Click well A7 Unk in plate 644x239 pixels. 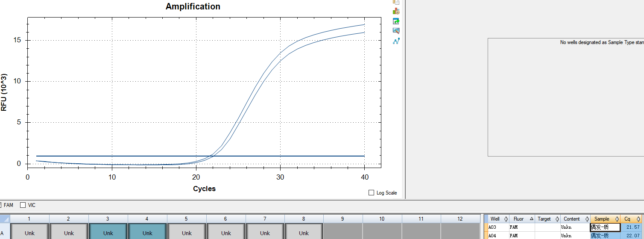click(265, 231)
